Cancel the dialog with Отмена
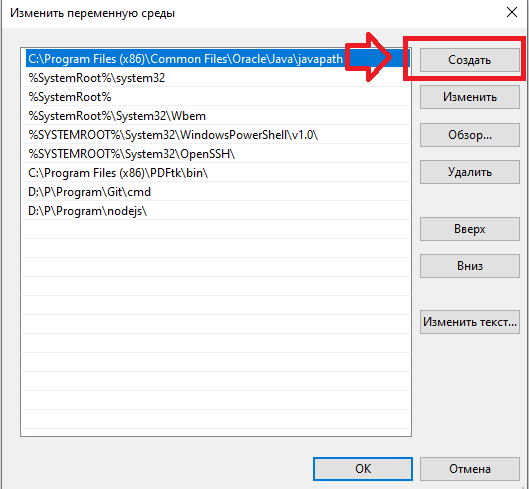 (470, 469)
